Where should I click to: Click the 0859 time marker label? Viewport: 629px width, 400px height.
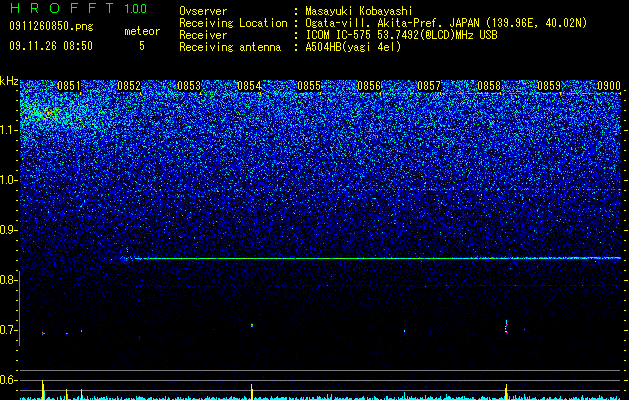549,86
